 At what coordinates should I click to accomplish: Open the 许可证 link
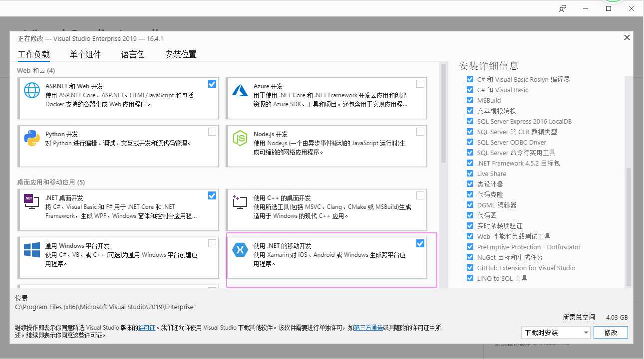(x=147, y=328)
